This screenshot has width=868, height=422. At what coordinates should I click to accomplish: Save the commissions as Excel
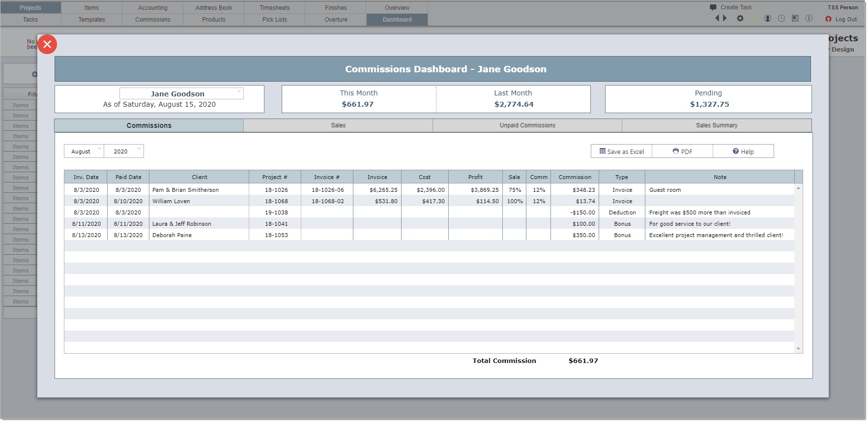tap(622, 151)
